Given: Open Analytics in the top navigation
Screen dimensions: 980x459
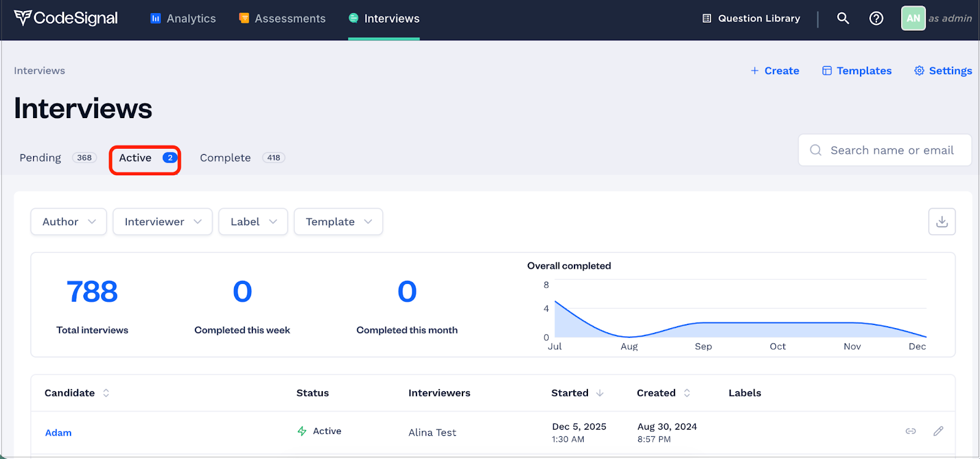Looking at the screenshot, I should (x=183, y=18).
